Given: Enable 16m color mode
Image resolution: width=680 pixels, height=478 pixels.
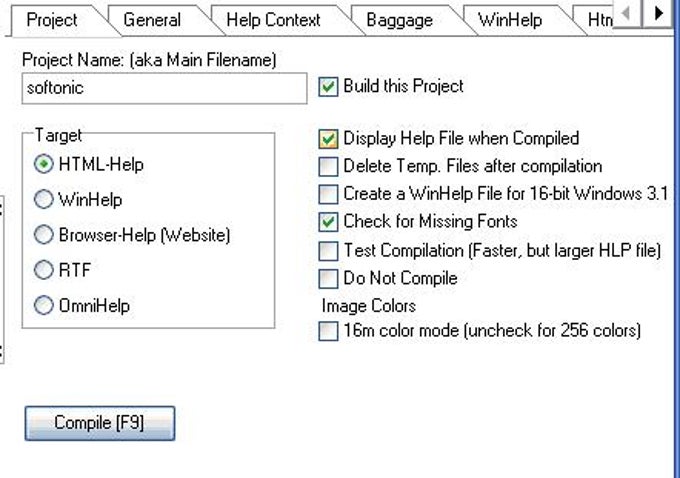Looking at the screenshot, I should click(328, 331).
